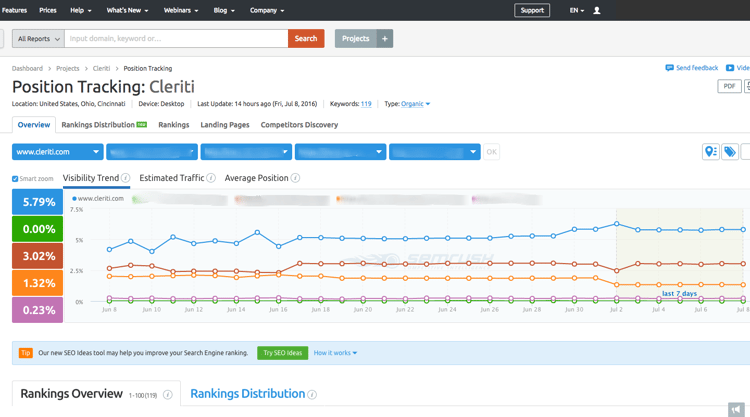Click info icon next to Visibility Trend
Viewport: 750px width, 417px height.
tap(125, 178)
